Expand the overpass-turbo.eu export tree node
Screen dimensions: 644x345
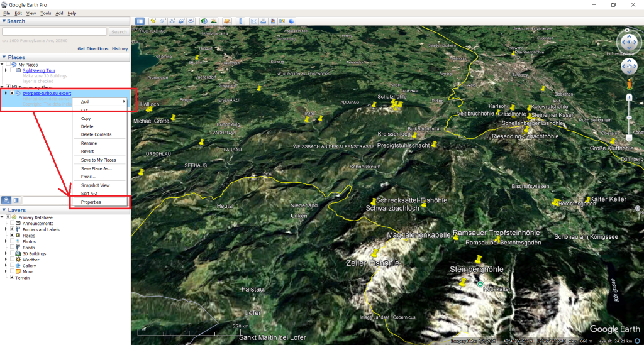coord(6,93)
